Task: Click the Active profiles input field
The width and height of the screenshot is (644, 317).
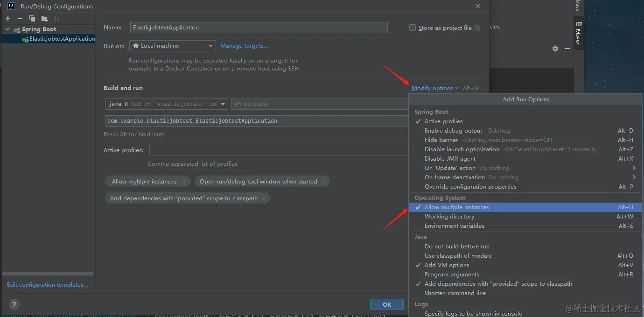Action: (279, 150)
